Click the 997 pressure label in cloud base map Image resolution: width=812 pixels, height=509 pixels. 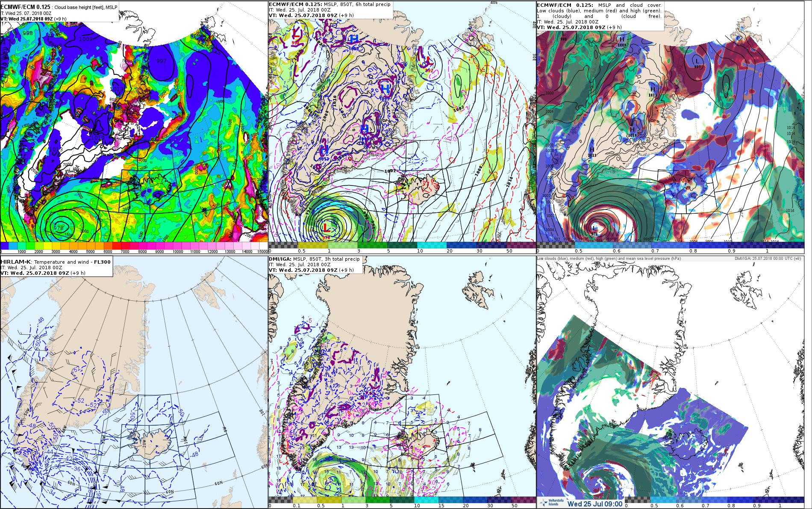tap(161, 61)
